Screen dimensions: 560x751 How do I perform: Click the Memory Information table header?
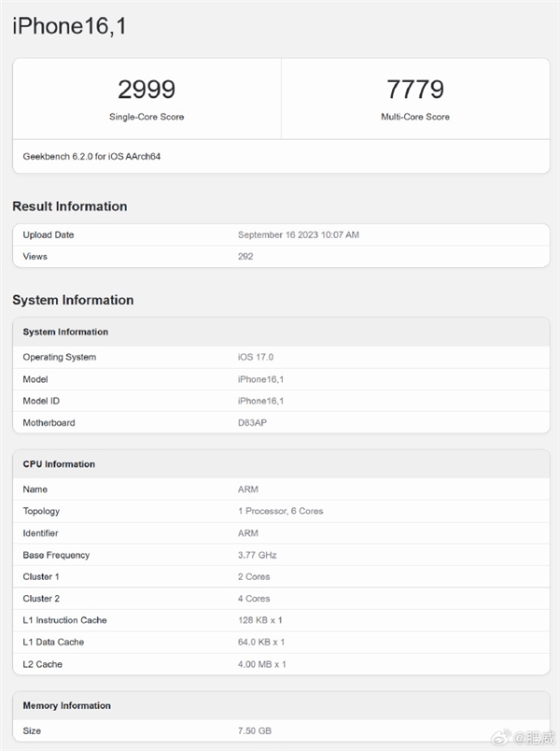tap(66, 705)
